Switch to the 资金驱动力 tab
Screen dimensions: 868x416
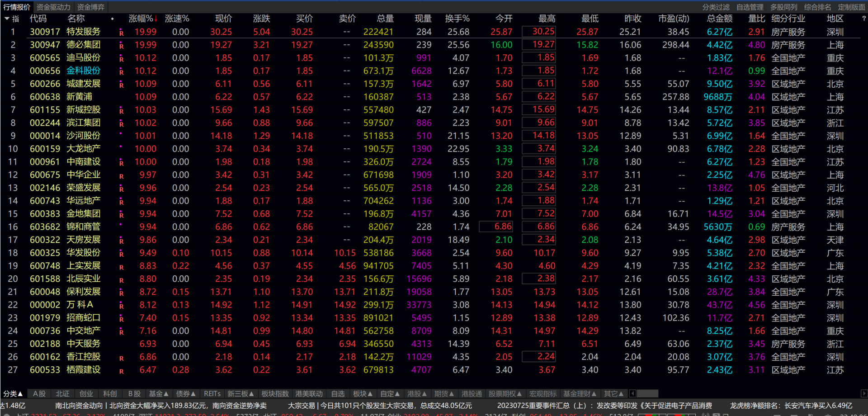point(53,7)
